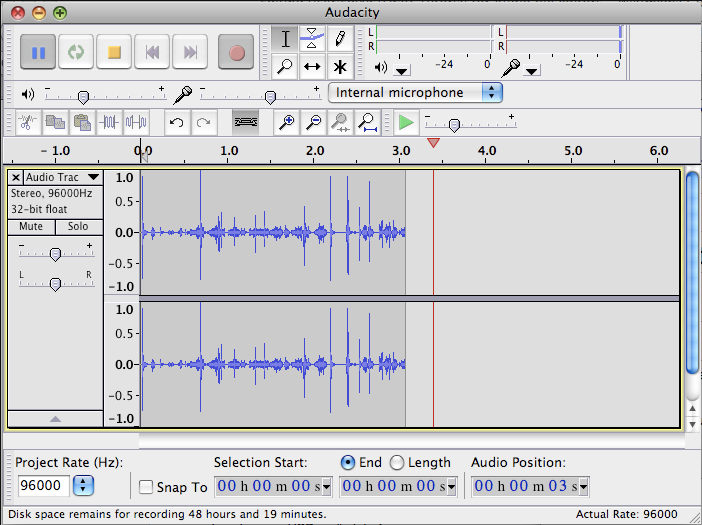Skip to end of project
The width and height of the screenshot is (702, 525).
click(190, 52)
